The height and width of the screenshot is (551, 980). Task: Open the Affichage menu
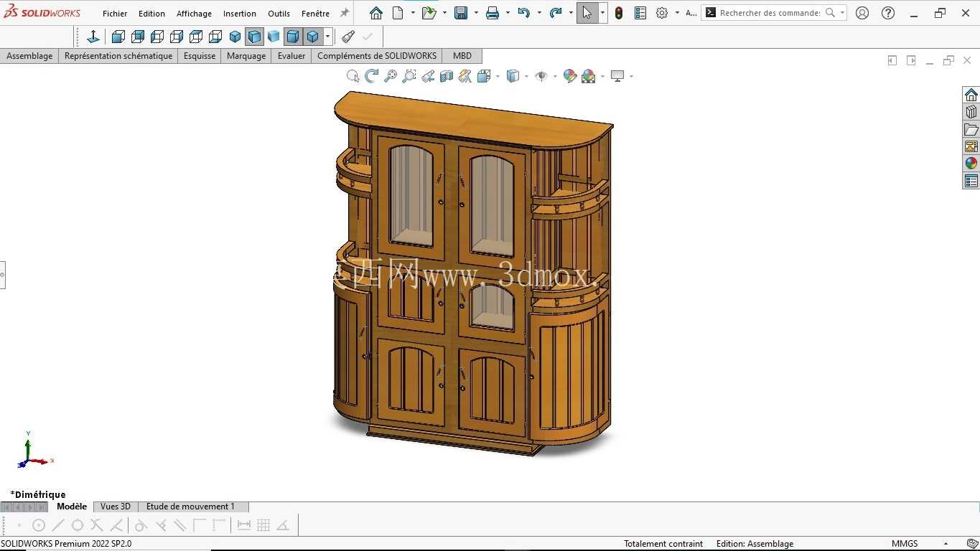coord(194,14)
